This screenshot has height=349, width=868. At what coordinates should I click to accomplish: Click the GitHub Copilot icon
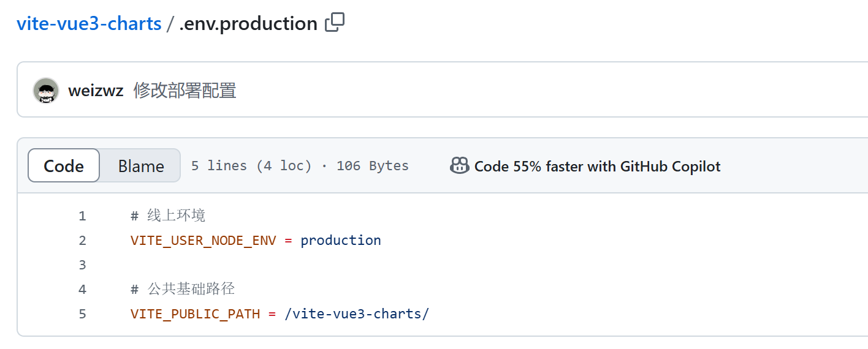pos(459,166)
